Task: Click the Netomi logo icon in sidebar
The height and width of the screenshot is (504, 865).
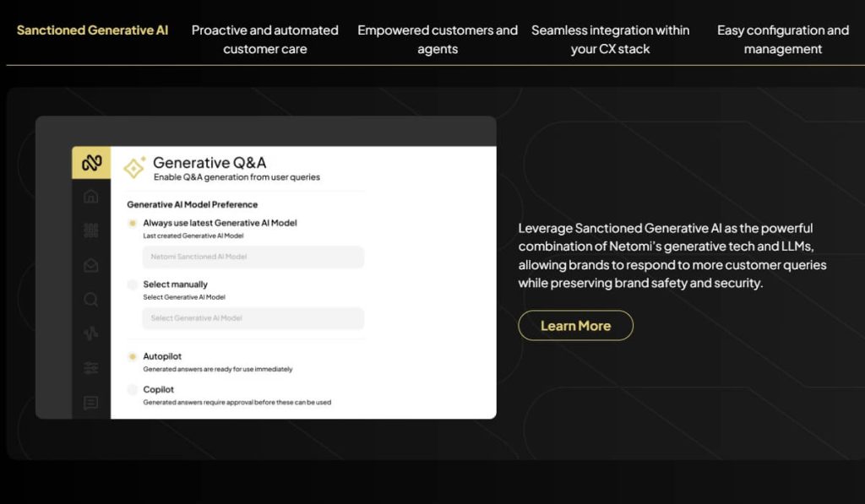Action: (90, 162)
